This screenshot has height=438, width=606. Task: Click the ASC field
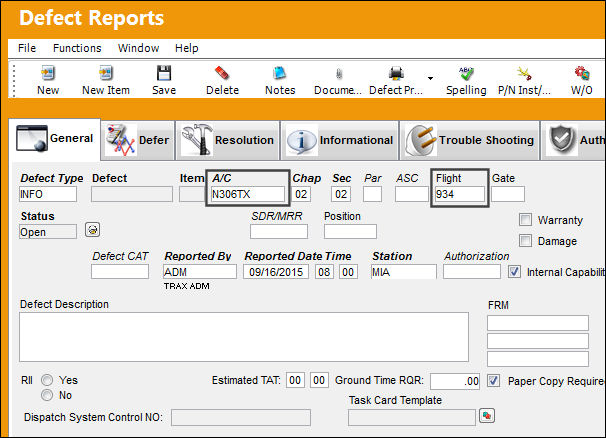pyautogui.click(x=412, y=194)
